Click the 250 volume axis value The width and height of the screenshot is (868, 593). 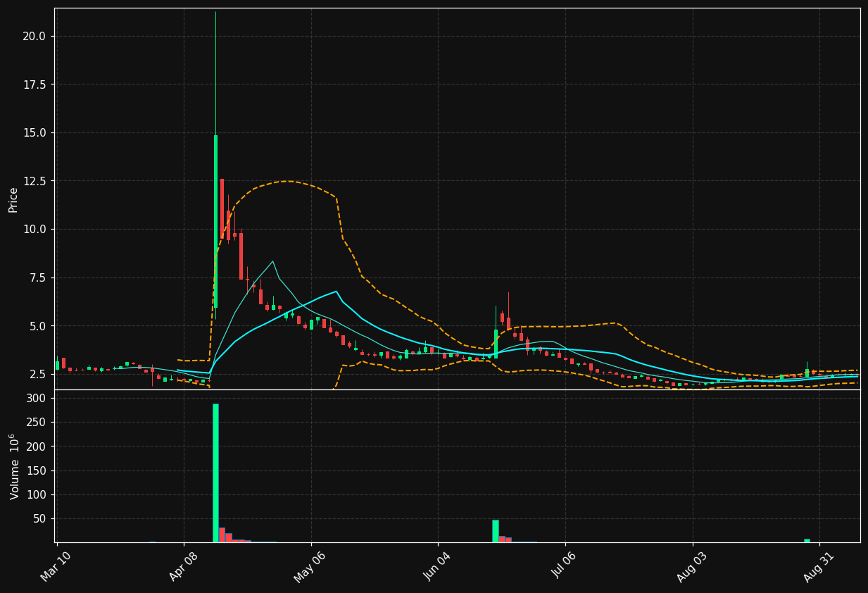37,423
